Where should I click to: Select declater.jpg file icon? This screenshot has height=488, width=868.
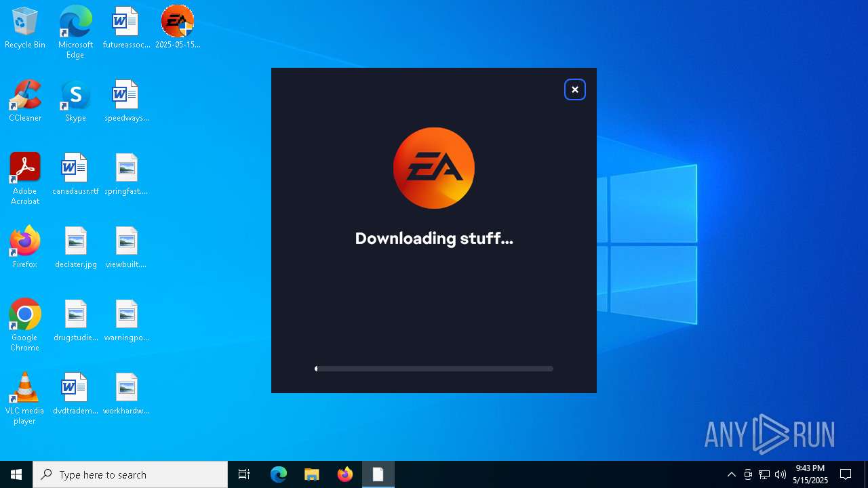click(x=75, y=247)
